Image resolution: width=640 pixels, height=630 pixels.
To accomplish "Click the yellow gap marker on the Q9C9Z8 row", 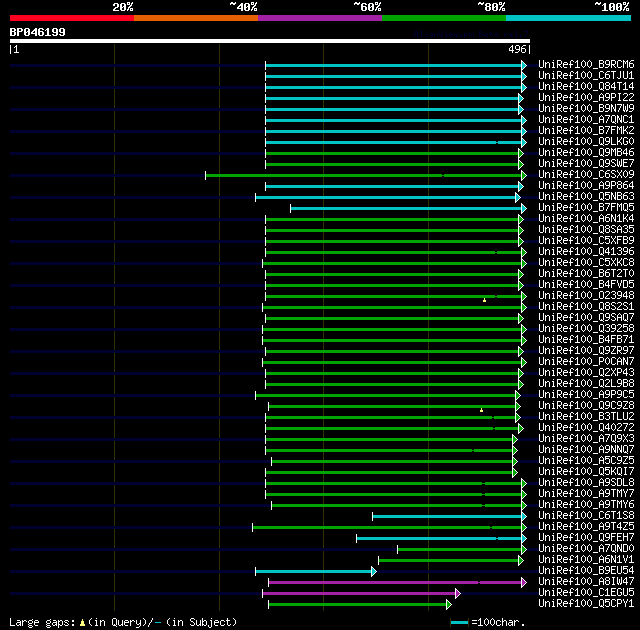I will (482, 410).
